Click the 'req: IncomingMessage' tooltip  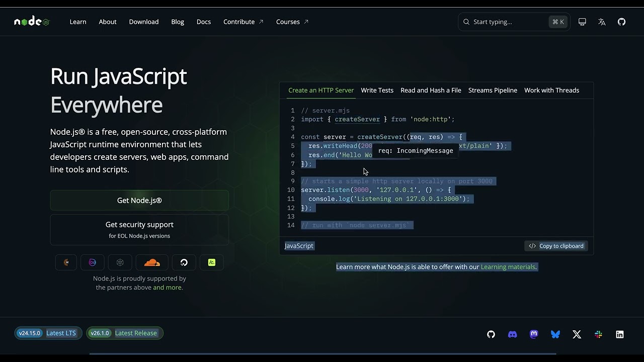[x=416, y=150]
